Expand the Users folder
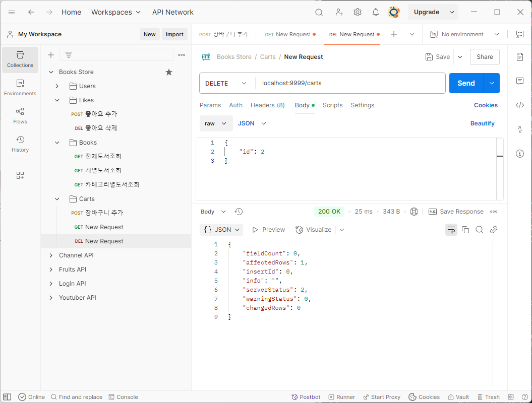Screen dimensions: 532x403 (x=57, y=86)
